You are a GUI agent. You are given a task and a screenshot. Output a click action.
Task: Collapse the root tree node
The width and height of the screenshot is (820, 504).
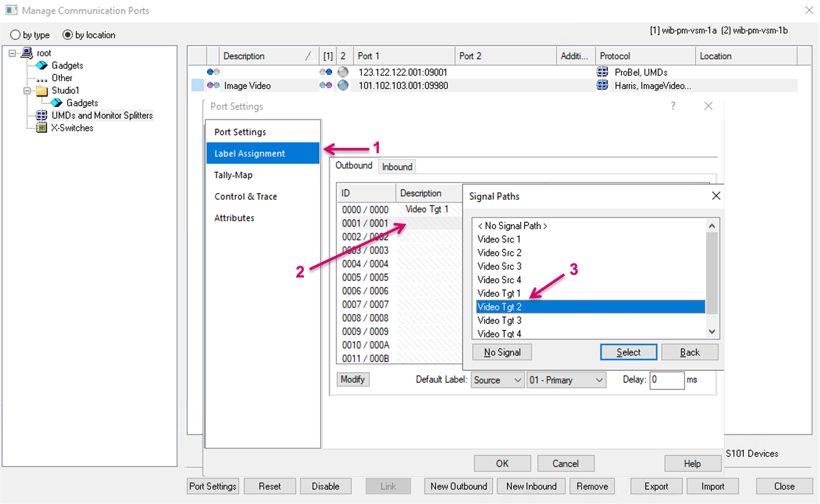12,53
